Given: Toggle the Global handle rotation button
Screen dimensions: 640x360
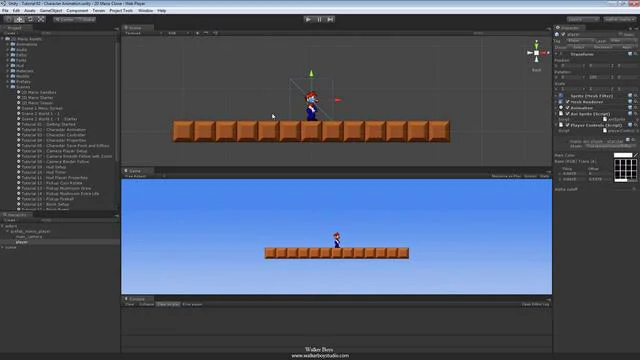Looking at the screenshot, I should pyautogui.click(x=86, y=19).
